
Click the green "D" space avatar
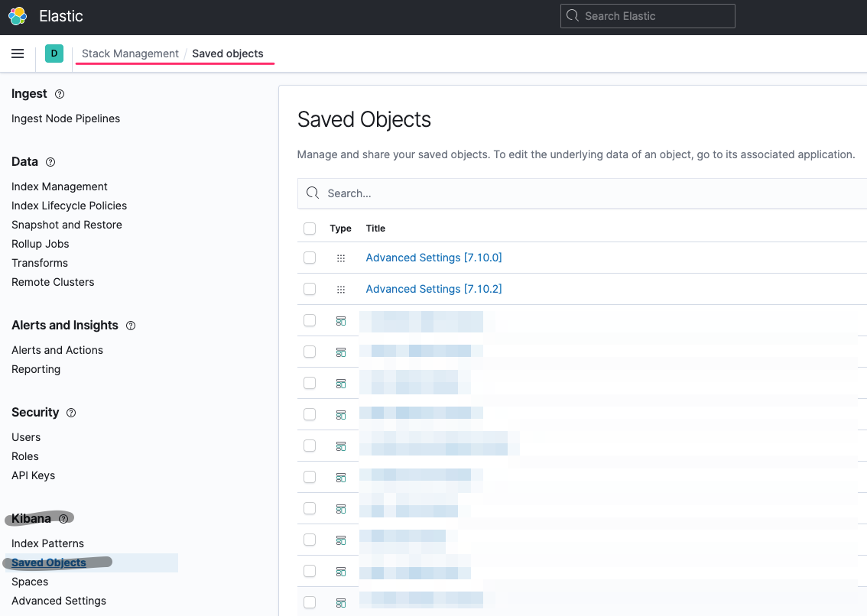tap(54, 53)
